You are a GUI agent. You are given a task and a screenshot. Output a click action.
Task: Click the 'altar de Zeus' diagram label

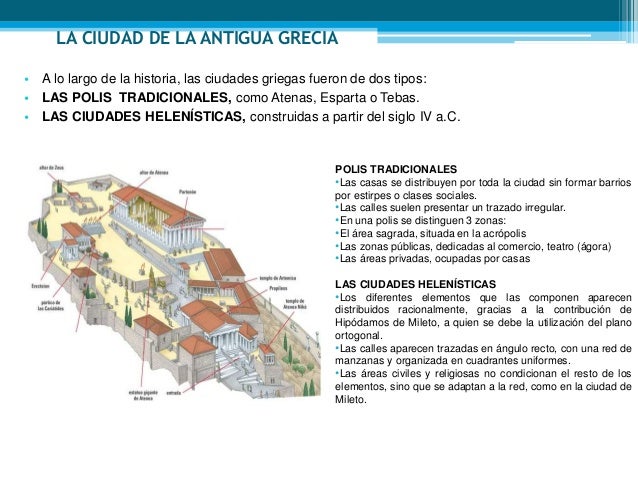[51, 168]
